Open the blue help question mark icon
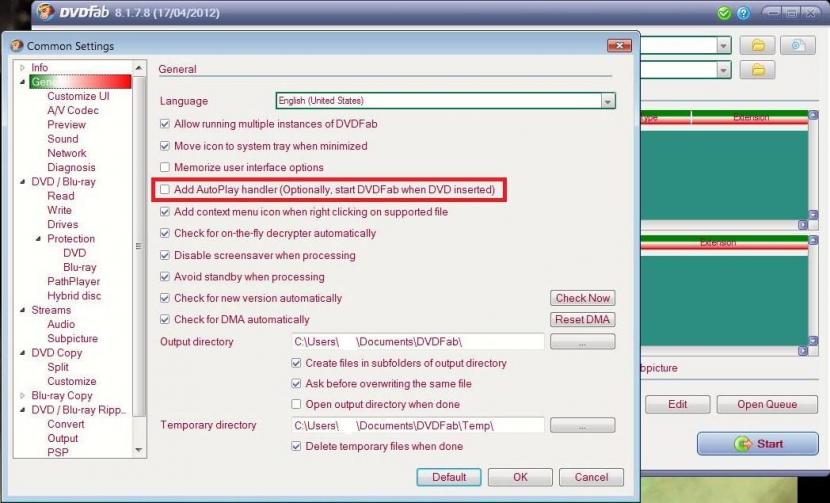The image size is (830, 503). (x=743, y=13)
